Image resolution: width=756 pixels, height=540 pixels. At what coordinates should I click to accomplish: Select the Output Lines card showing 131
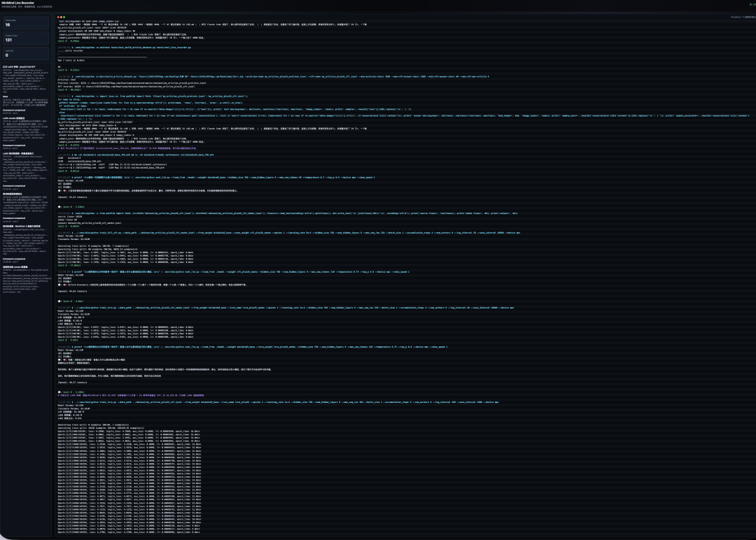point(26,38)
